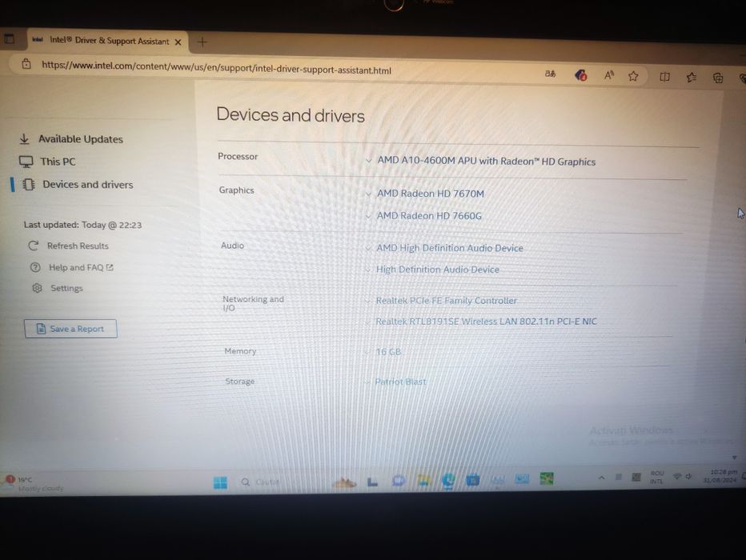Viewport: 746px width, 560px height.
Task: Click the Read aloud icon
Action: tap(609, 75)
